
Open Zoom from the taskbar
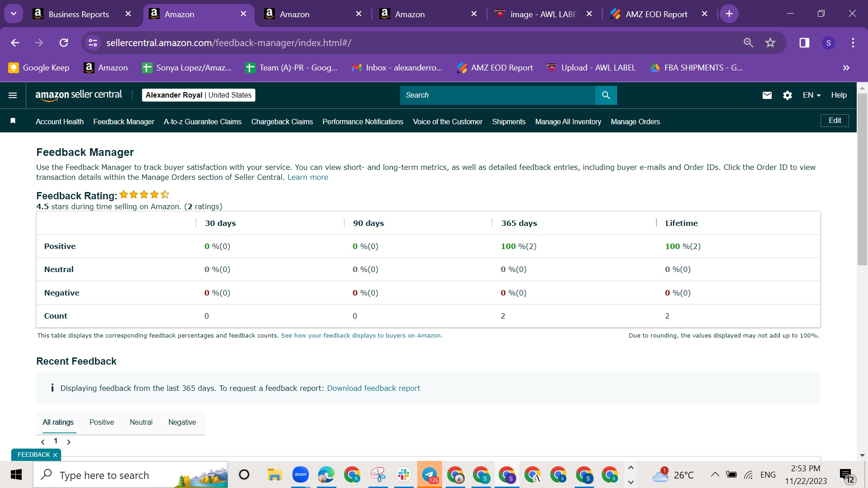tap(301, 474)
